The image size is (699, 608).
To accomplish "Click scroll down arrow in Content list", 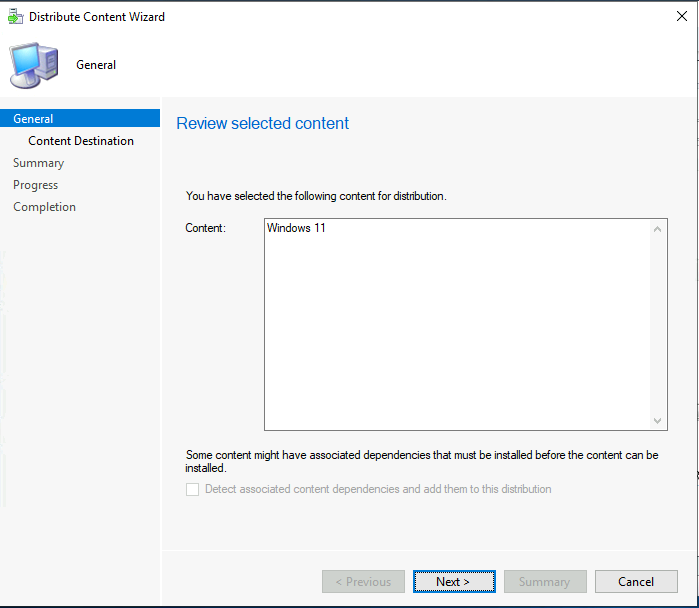I will 657,420.
